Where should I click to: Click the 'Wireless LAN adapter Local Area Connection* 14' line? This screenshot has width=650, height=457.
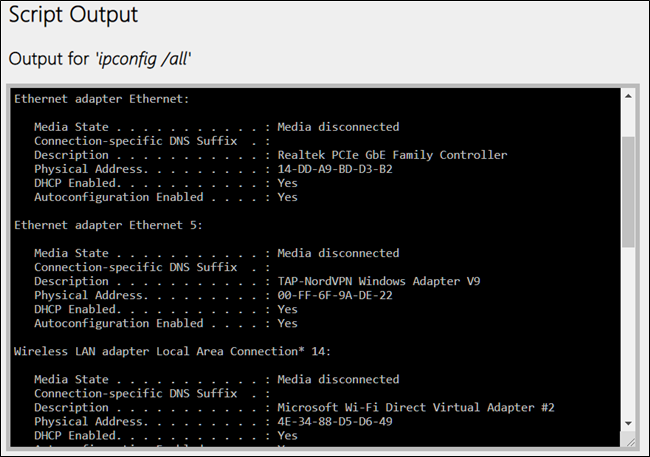pos(172,351)
